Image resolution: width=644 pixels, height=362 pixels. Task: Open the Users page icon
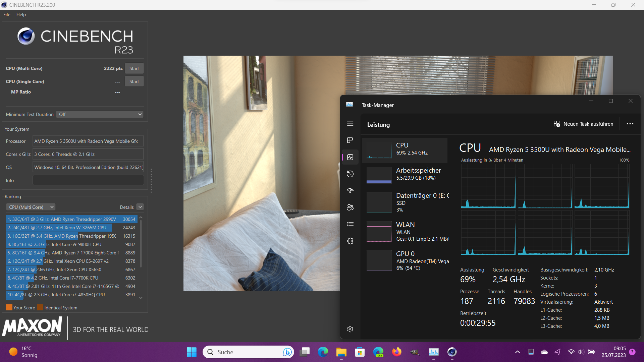350,207
